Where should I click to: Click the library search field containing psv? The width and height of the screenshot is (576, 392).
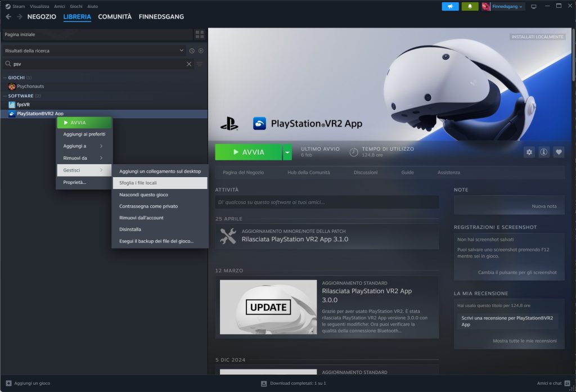pyautogui.click(x=98, y=64)
